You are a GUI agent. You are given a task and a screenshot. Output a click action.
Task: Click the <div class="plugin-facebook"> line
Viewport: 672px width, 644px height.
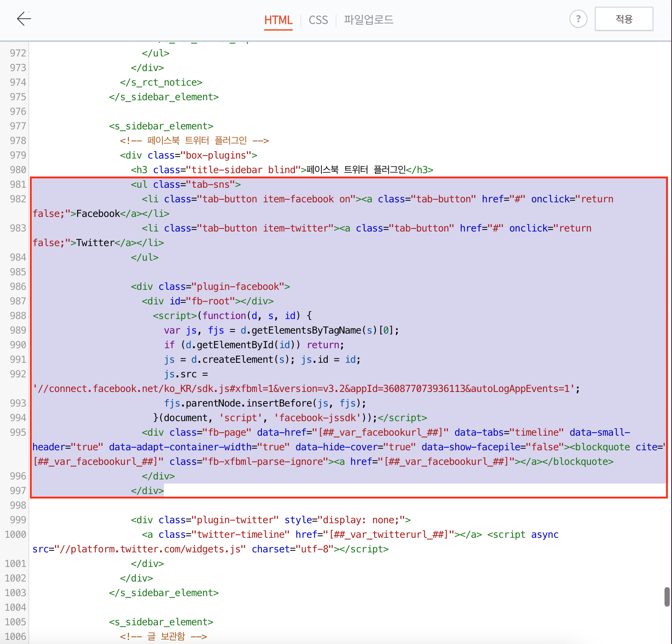point(210,286)
